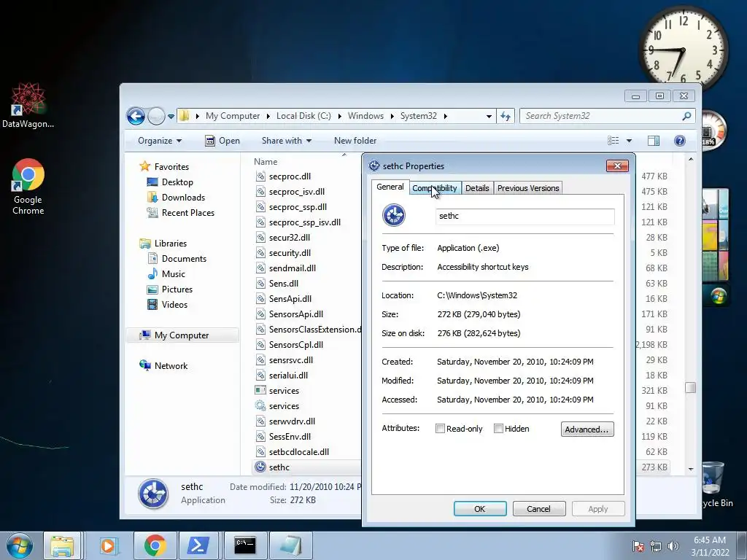Viewport: 747px width, 560px height.
Task: Select the SensorsCpl.dll file
Action: pyautogui.click(x=296, y=345)
